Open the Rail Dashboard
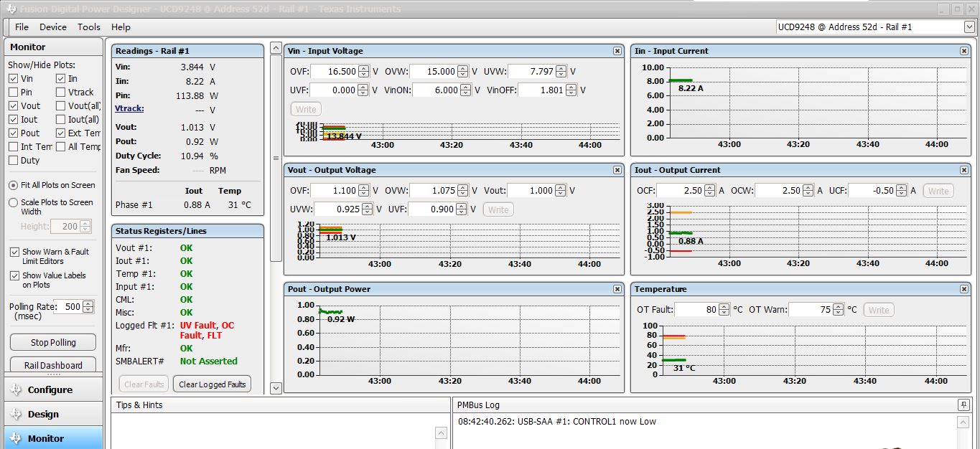 coord(53,364)
